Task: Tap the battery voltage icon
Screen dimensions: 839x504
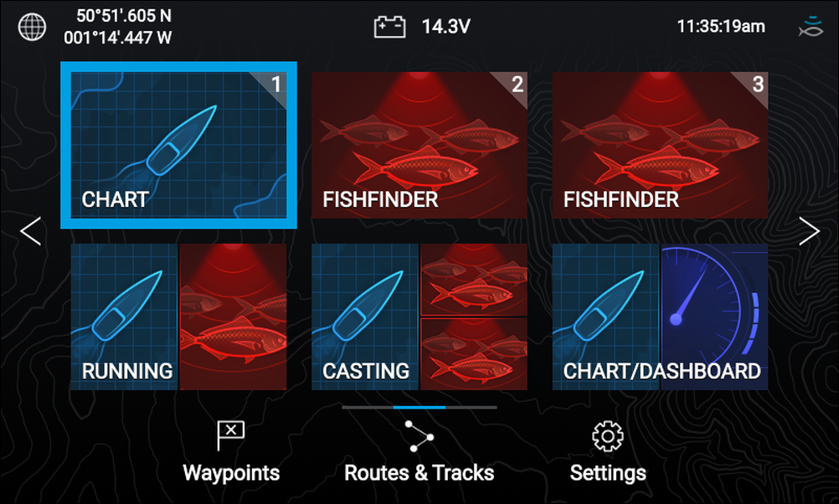Action: 389,27
